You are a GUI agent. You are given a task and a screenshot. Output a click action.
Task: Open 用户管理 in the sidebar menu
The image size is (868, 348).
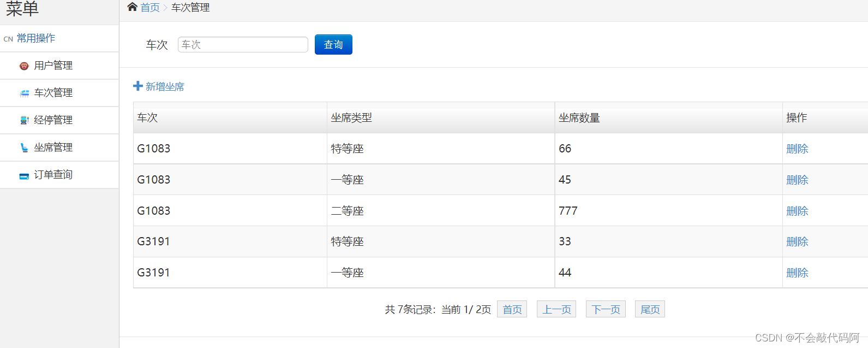click(x=59, y=66)
